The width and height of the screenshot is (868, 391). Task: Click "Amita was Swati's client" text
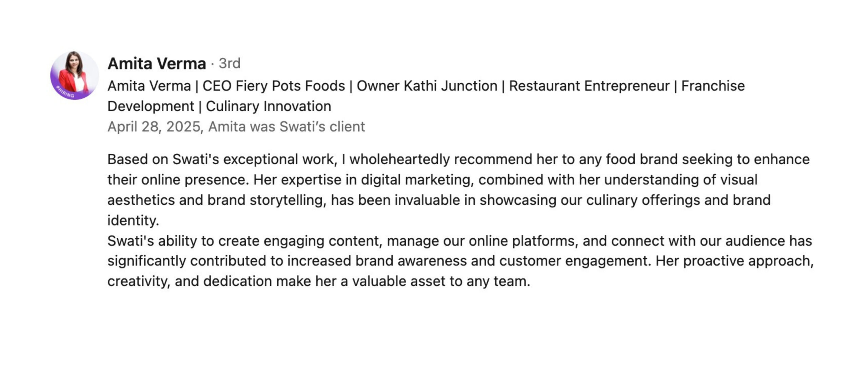(287, 127)
